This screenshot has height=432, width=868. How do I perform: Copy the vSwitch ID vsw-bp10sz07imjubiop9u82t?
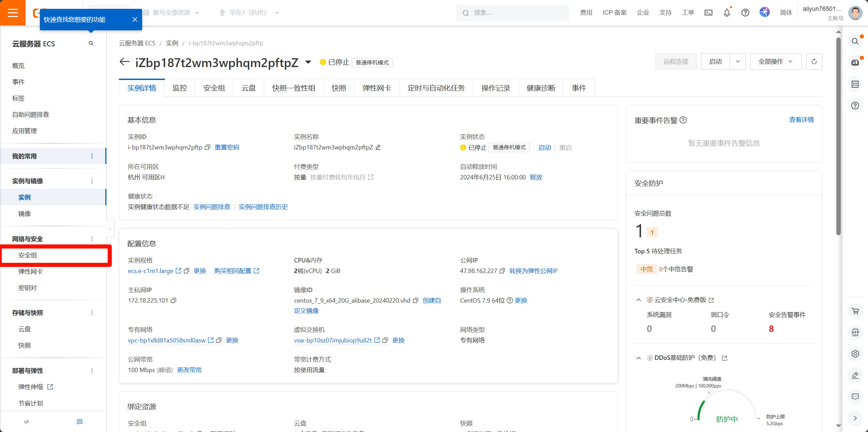(x=385, y=340)
